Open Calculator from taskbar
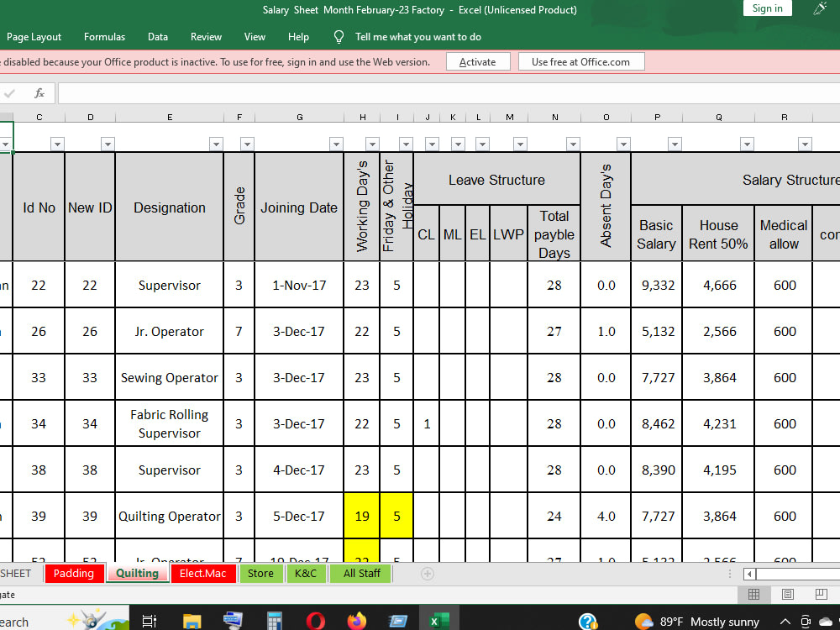 pyautogui.click(x=274, y=621)
